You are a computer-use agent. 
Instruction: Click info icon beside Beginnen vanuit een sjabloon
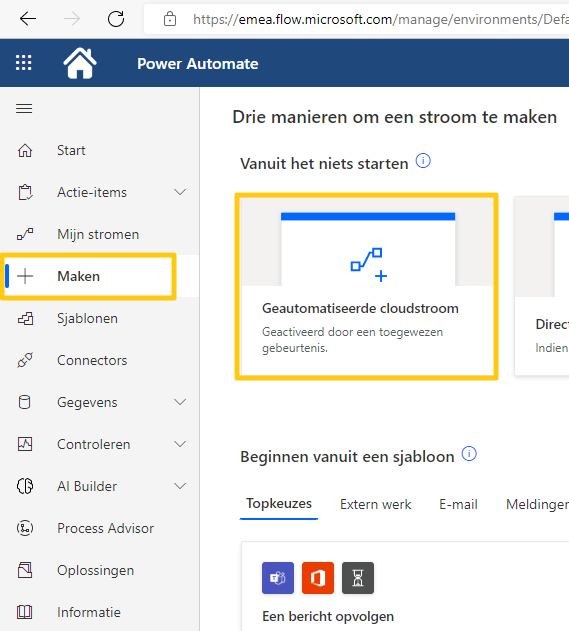(469, 454)
